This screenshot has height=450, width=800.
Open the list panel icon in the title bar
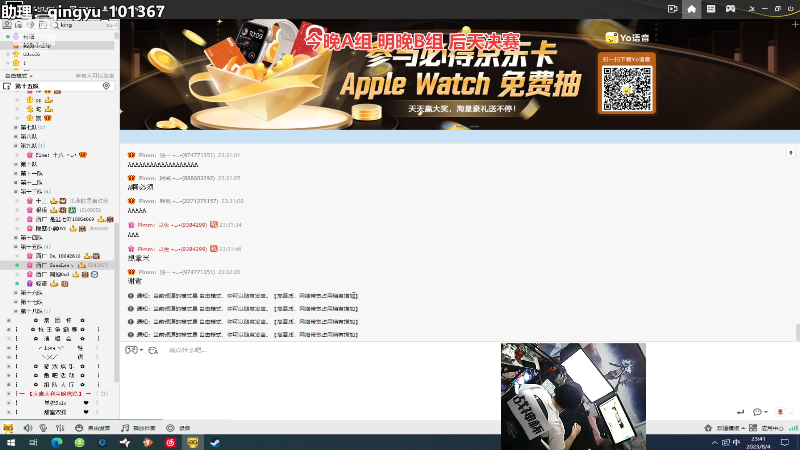711,9
